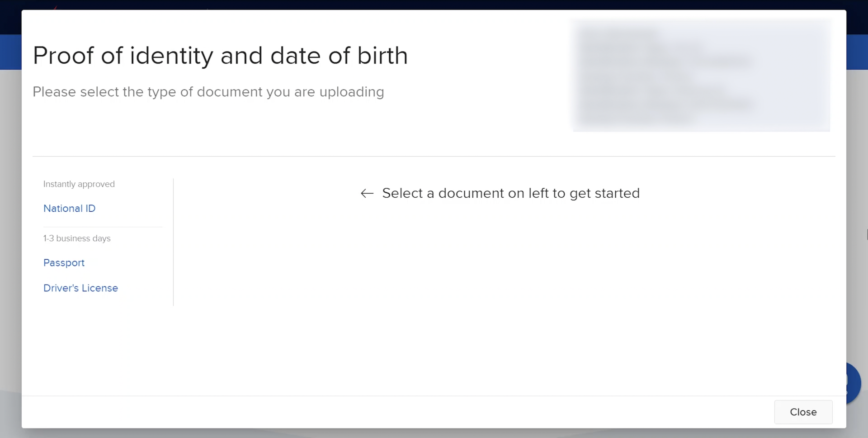This screenshot has height=438, width=868.
Task: Click the grey backdrop below the dialog
Action: 434,433
